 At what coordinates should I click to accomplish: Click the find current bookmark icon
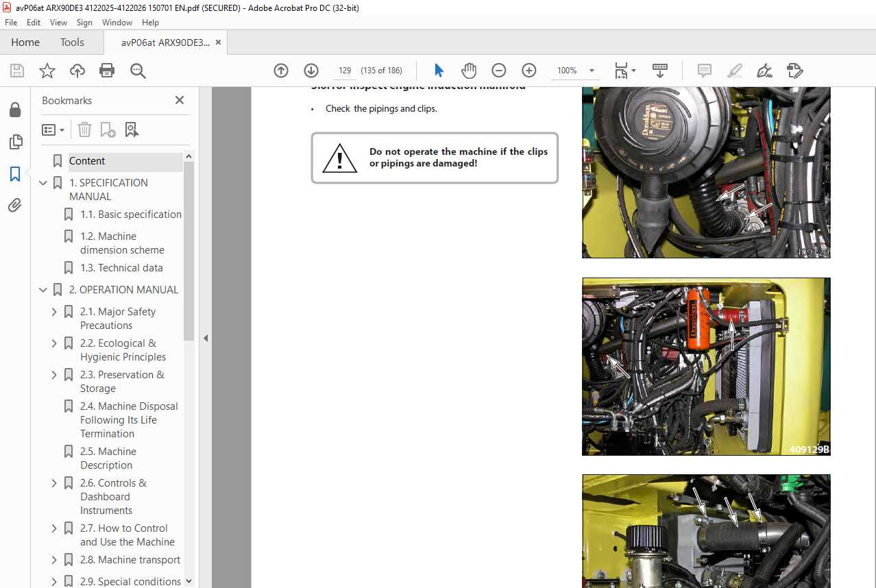pos(132,130)
